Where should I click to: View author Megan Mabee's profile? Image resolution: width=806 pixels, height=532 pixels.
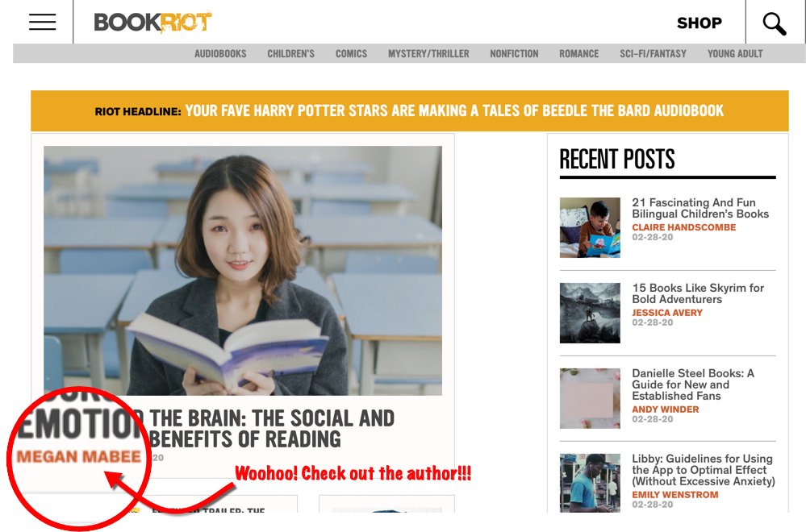(81, 455)
